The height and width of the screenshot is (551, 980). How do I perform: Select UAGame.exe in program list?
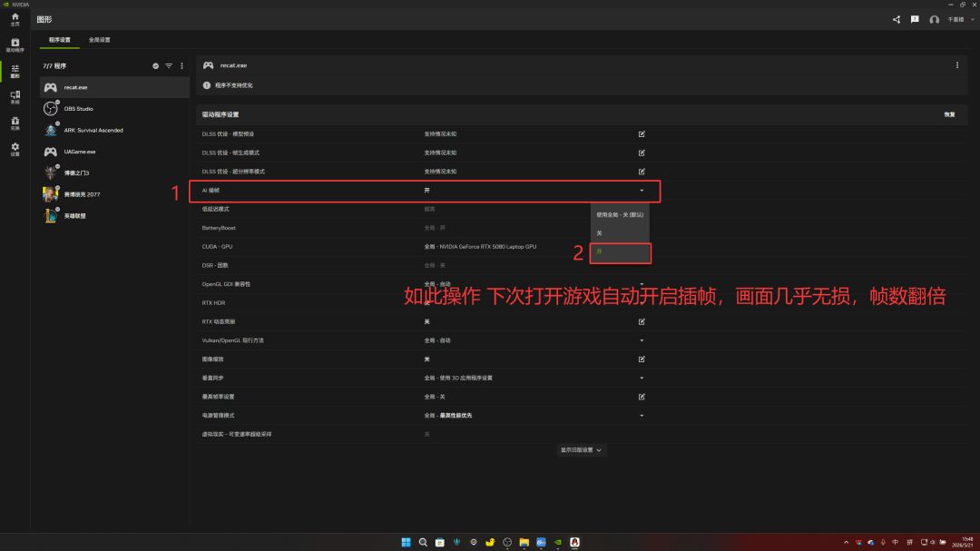point(115,152)
